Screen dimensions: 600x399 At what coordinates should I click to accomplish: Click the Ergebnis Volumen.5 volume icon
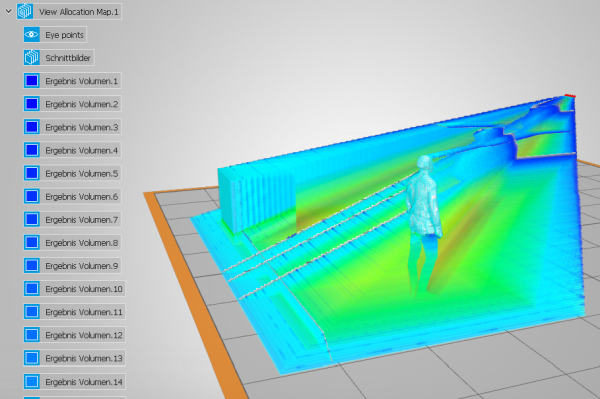(x=31, y=173)
